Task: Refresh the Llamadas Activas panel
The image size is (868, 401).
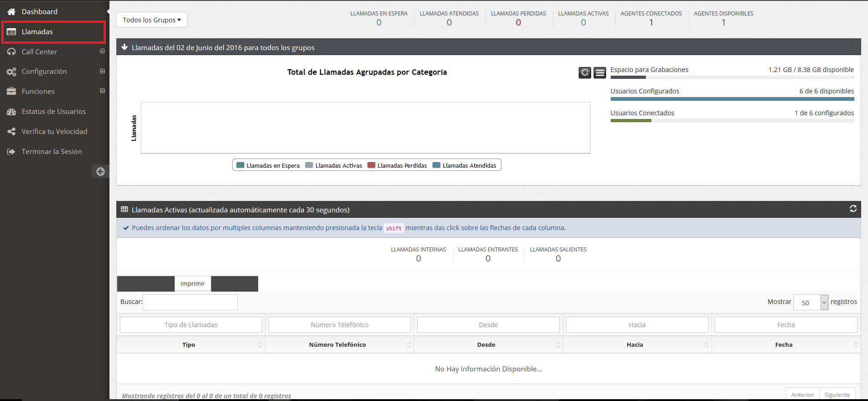Action: 853,209
